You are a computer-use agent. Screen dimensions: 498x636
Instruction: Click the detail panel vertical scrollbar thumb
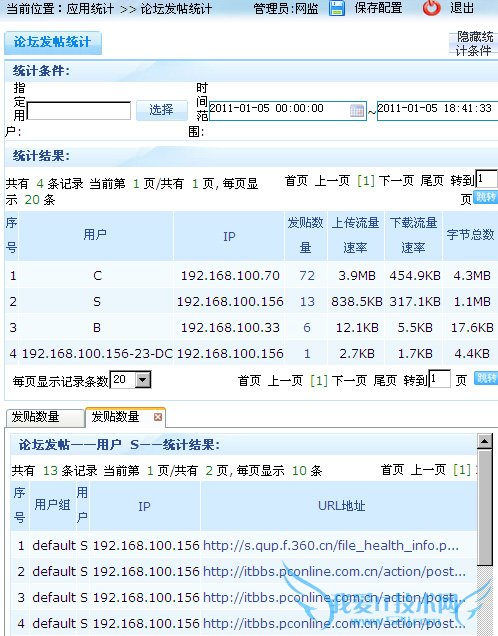pyautogui.click(x=485, y=507)
